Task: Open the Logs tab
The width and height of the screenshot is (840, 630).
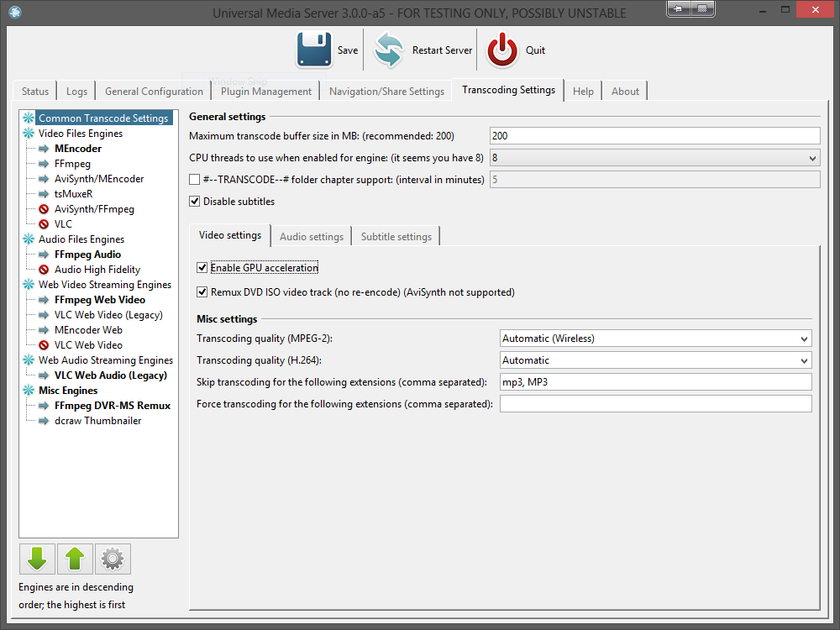Action: pos(76,91)
